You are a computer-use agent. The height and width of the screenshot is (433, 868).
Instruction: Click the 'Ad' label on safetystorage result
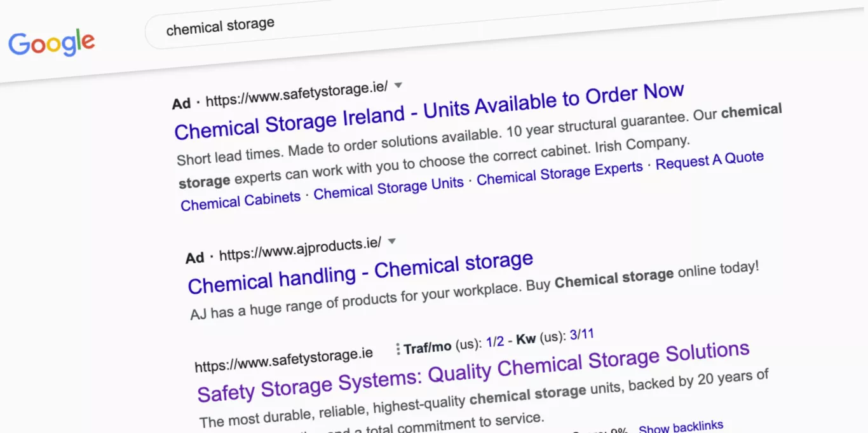(181, 104)
